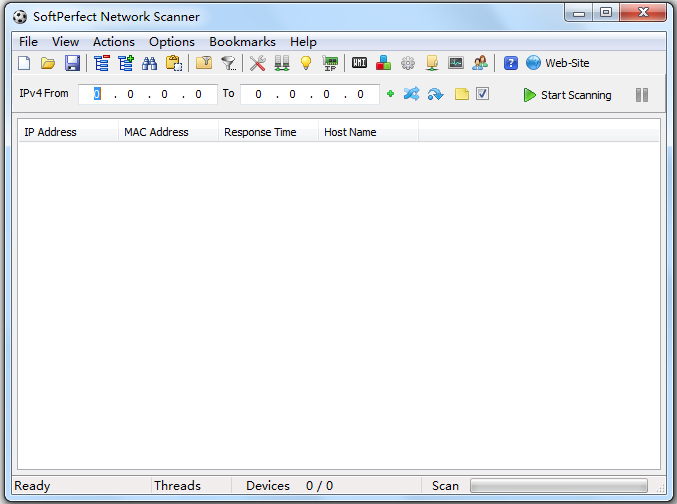677x504 pixels.
Task: Open a file with the folder icon
Action: click(x=48, y=63)
